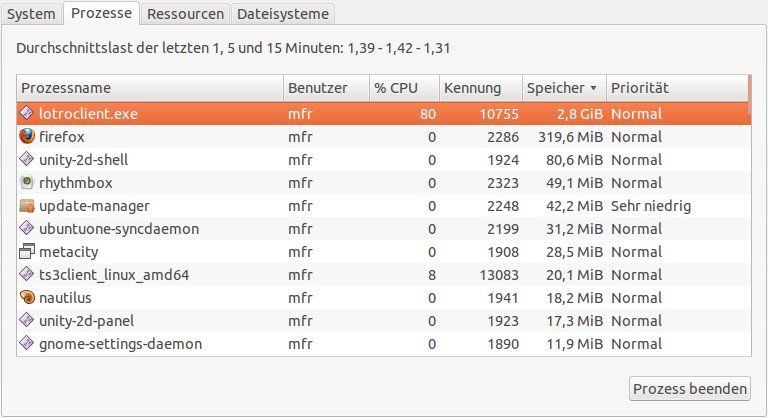
Task: Click the Speicher column sort arrow
Action: tap(593, 88)
